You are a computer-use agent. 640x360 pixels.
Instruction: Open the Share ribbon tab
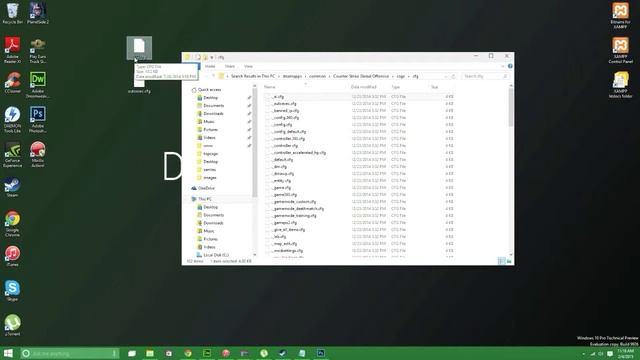click(x=230, y=66)
